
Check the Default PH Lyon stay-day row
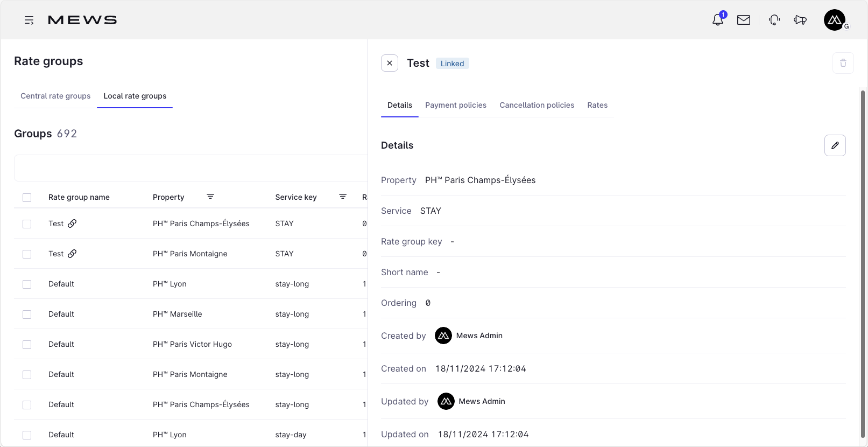tap(27, 435)
